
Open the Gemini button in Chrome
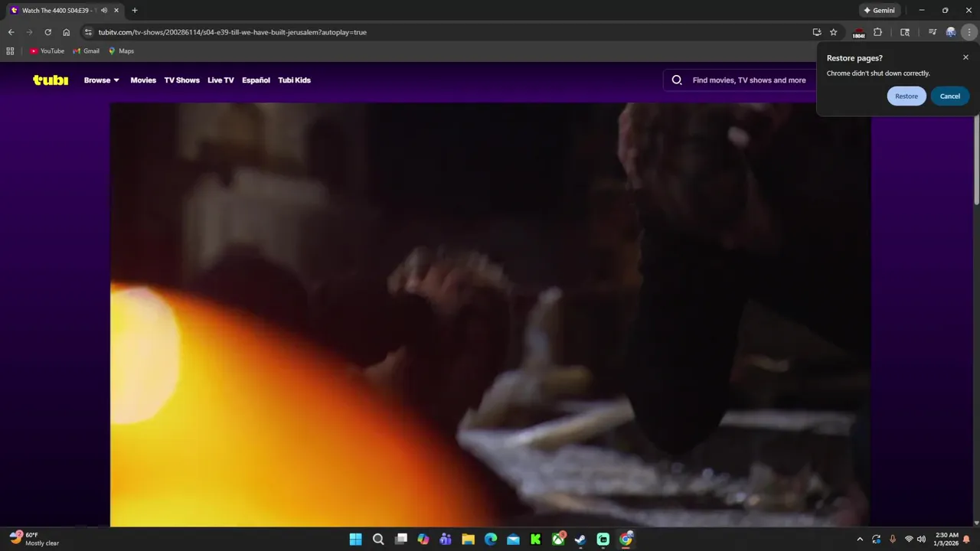(x=879, y=11)
